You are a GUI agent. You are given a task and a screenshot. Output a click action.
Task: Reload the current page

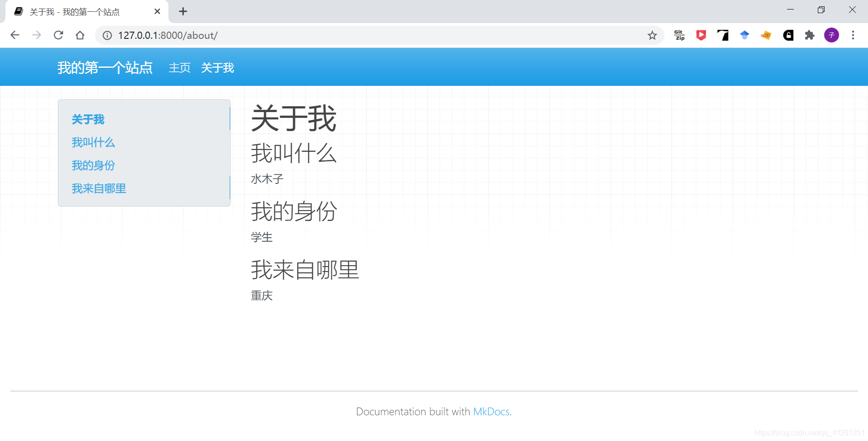[x=58, y=35]
